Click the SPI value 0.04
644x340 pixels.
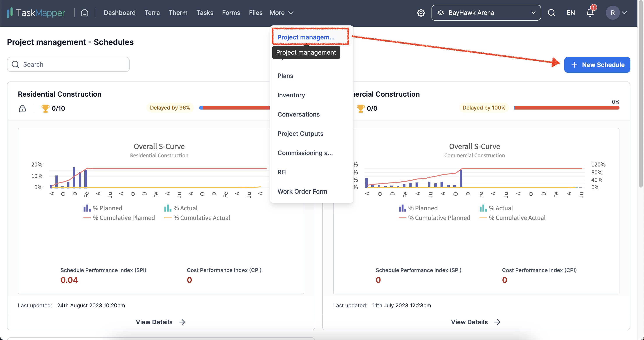(x=69, y=280)
